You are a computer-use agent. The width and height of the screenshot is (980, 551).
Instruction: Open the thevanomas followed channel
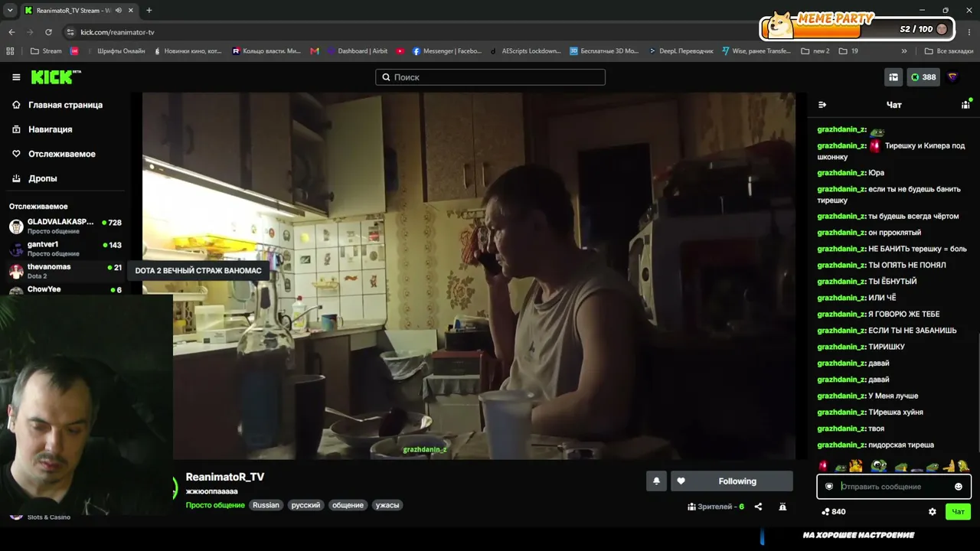65,271
